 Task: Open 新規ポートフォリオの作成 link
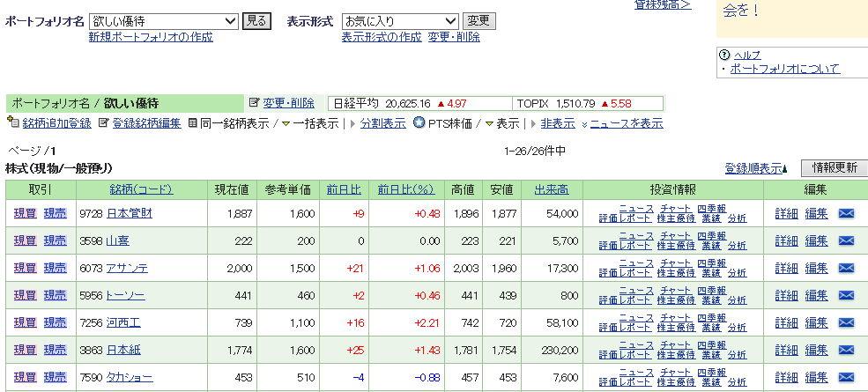pyautogui.click(x=151, y=37)
